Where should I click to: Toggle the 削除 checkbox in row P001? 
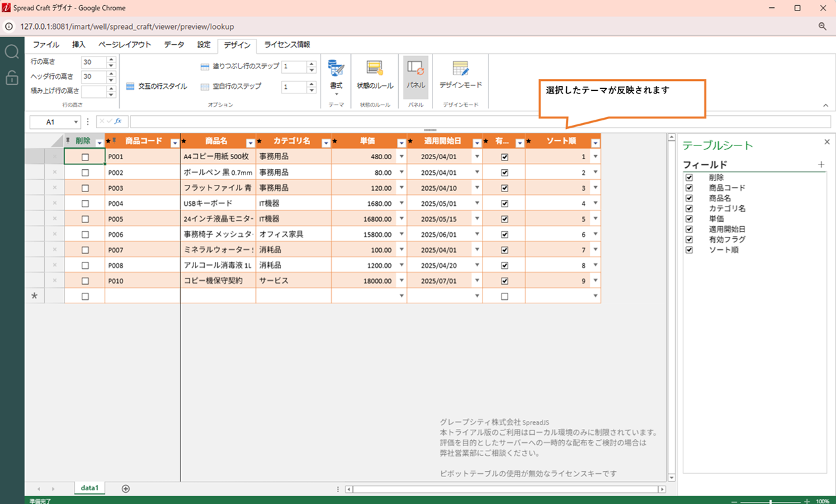coord(85,157)
